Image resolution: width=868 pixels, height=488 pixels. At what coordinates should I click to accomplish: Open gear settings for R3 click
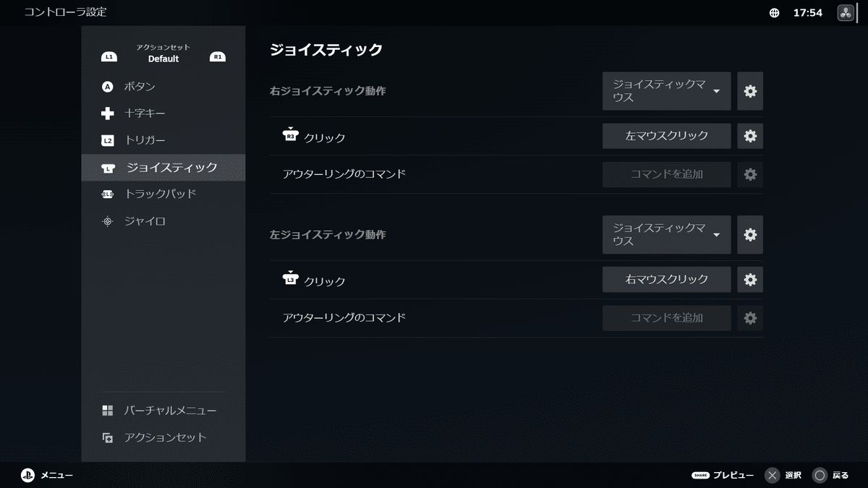pos(750,136)
